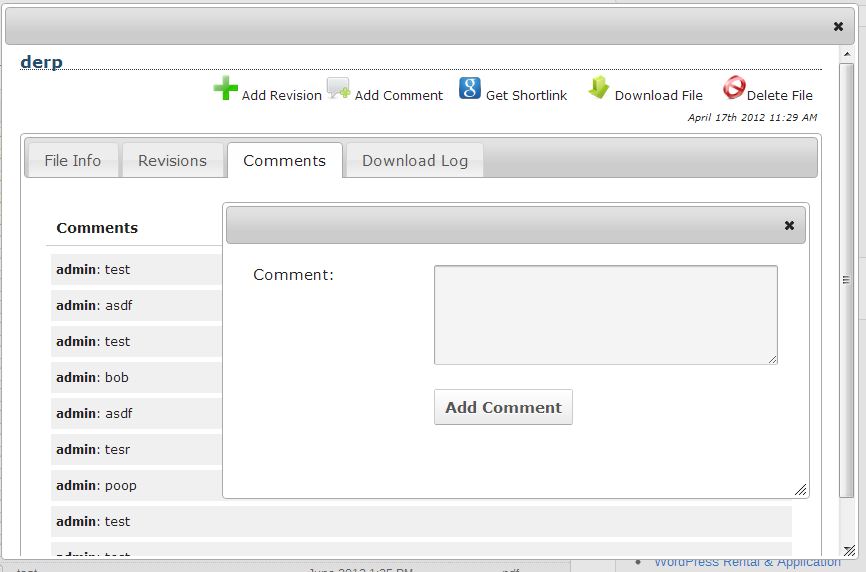Click the blue Google shortlink icon
The height and width of the screenshot is (572, 866).
(x=469, y=88)
